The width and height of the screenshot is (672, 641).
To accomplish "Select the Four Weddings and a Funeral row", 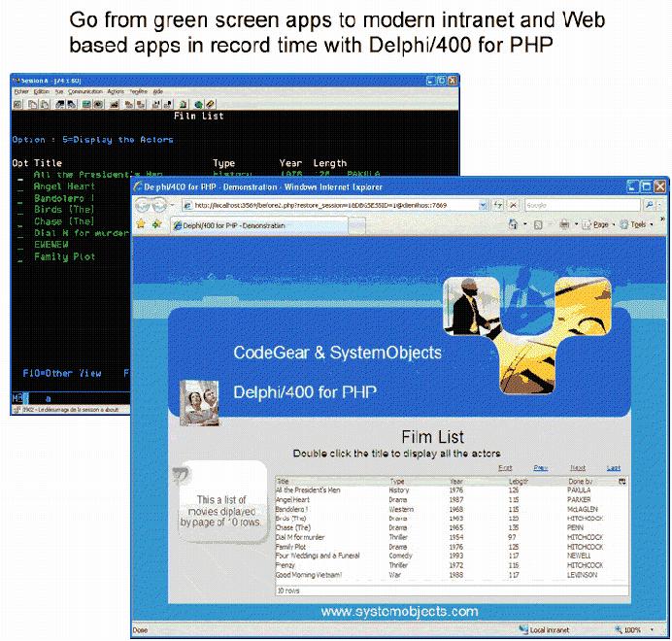I will [450, 556].
